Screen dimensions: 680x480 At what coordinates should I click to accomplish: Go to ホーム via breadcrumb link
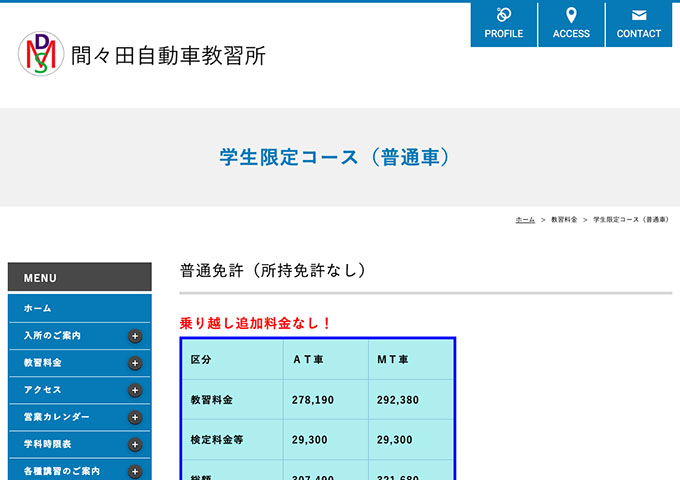pyautogui.click(x=525, y=219)
